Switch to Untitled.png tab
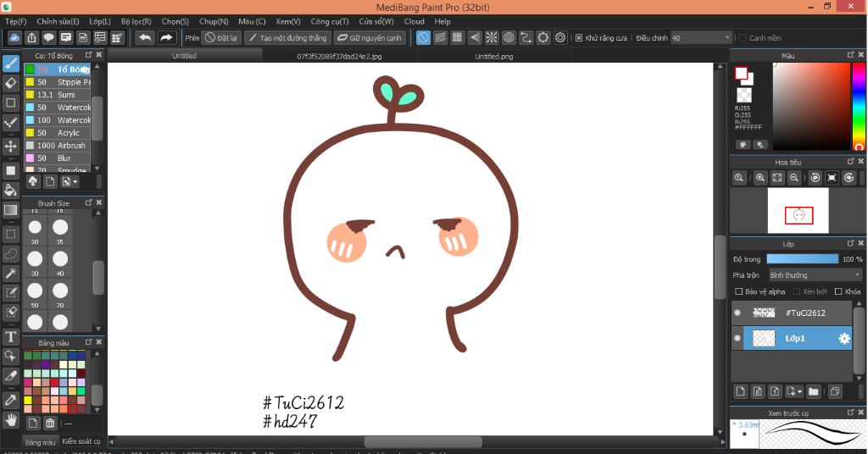Image resolution: width=868 pixels, height=454 pixels. pyautogui.click(x=494, y=56)
